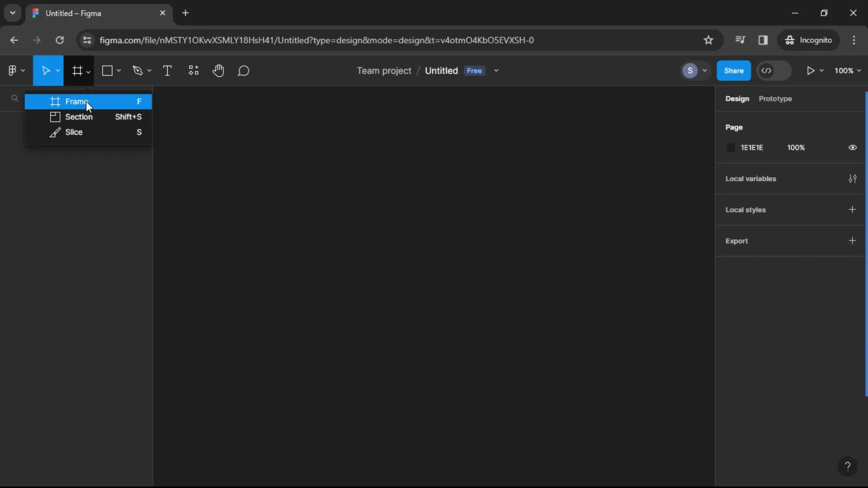Select the Slice tool menu item
Image resolution: width=868 pixels, height=488 pixels.
click(x=74, y=132)
